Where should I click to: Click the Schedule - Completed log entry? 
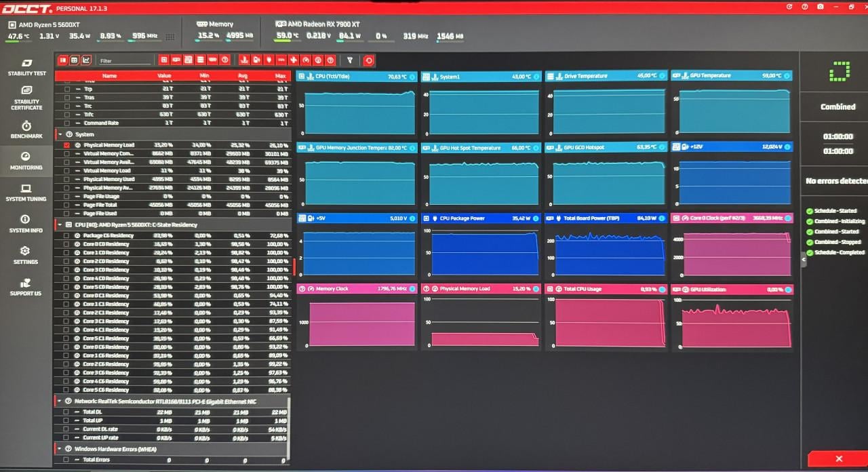840,252
